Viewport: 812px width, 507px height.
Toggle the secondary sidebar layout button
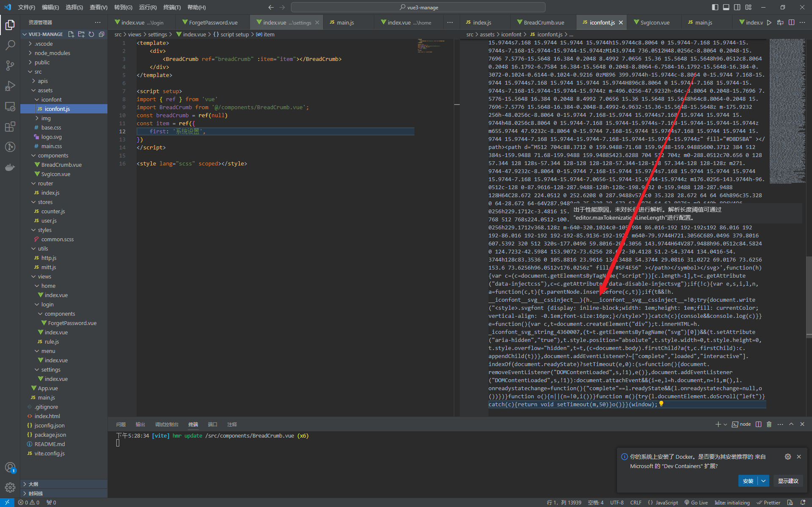pos(737,7)
